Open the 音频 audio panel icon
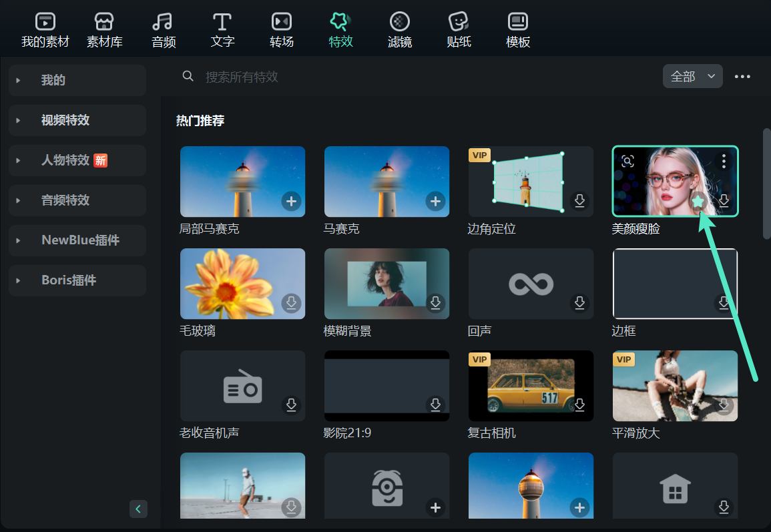Image resolution: width=771 pixels, height=532 pixels. (x=164, y=28)
